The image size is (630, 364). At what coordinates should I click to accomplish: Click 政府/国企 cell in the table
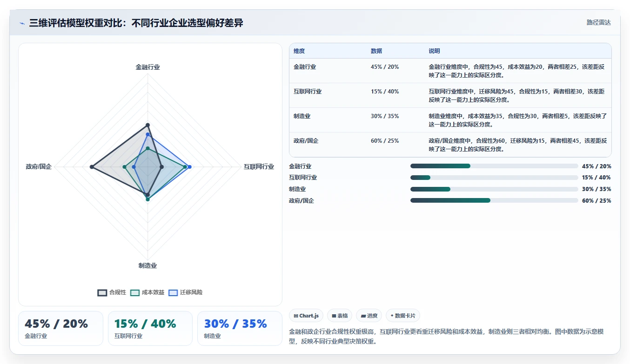click(306, 141)
